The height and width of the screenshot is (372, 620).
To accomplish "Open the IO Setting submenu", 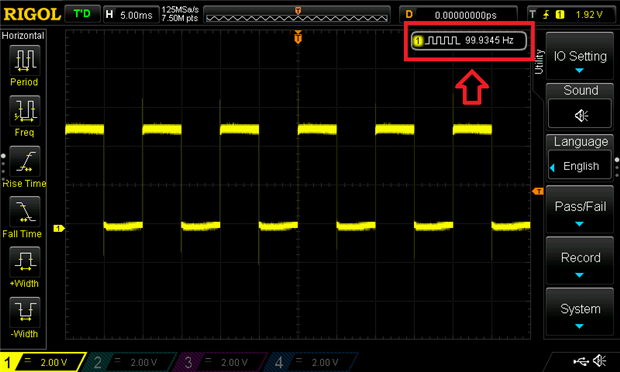I will tap(580, 56).
